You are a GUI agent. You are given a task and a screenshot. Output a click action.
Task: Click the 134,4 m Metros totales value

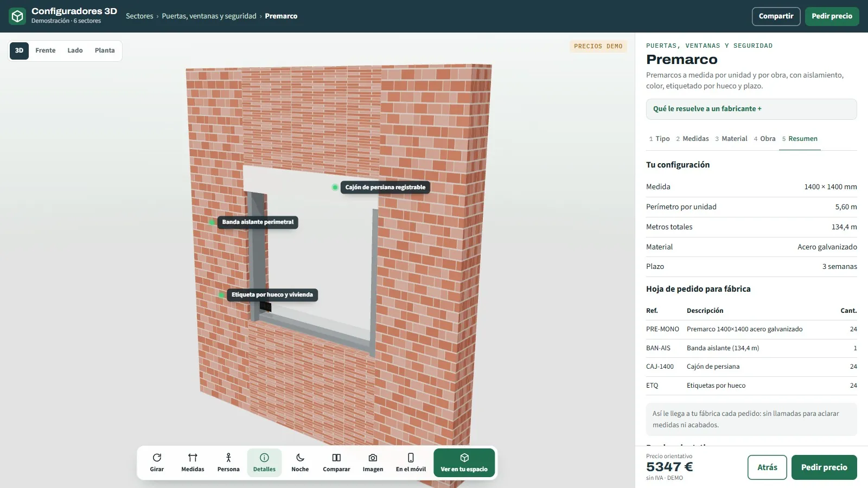pos(844,227)
